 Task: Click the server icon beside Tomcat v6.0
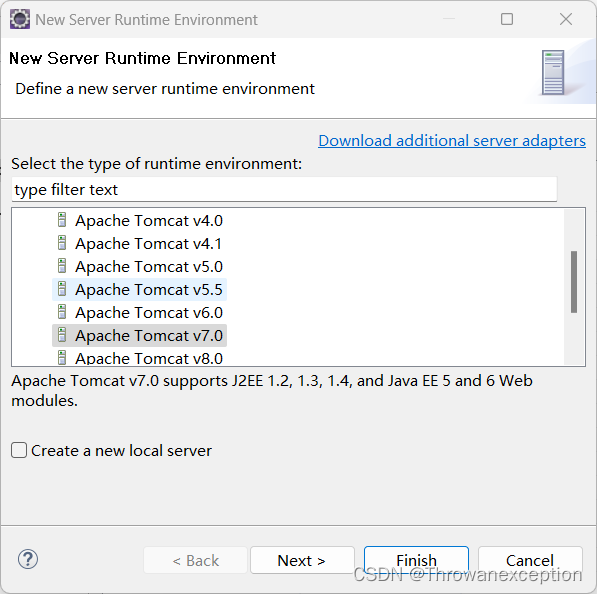(x=62, y=312)
